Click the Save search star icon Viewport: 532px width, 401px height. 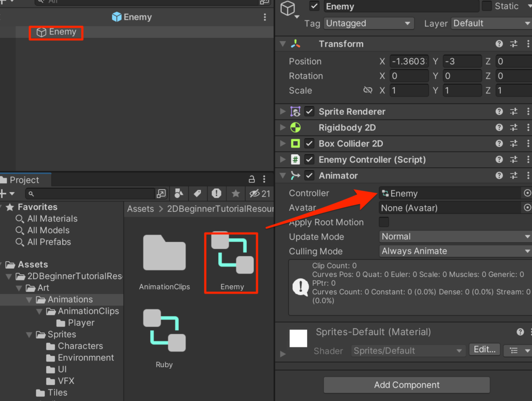[235, 193]
